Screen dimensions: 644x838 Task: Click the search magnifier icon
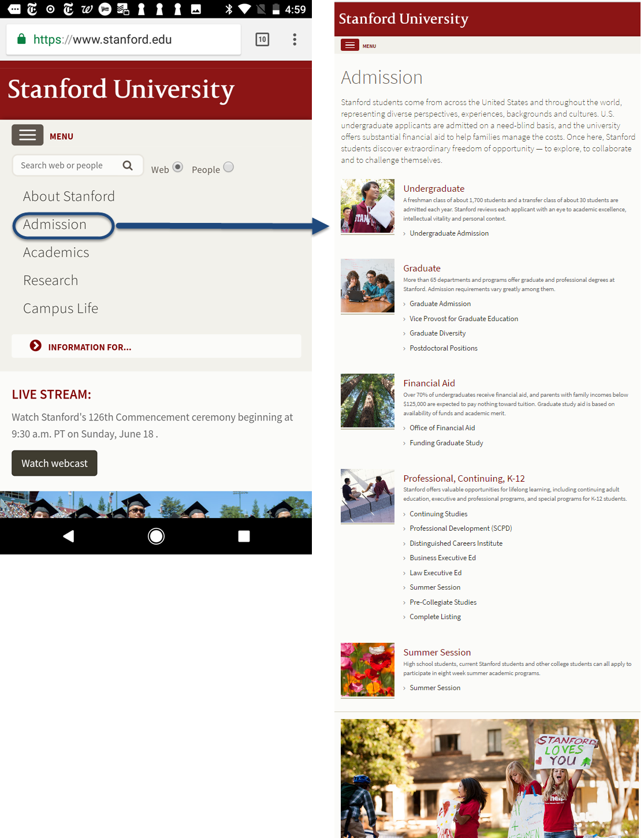[128, 165]
